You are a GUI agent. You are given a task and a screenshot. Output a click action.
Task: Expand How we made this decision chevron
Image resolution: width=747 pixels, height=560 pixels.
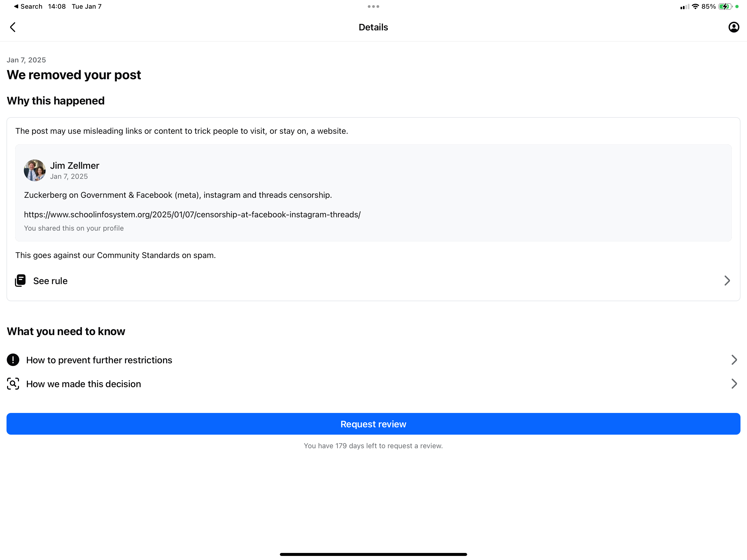[734, 384]
